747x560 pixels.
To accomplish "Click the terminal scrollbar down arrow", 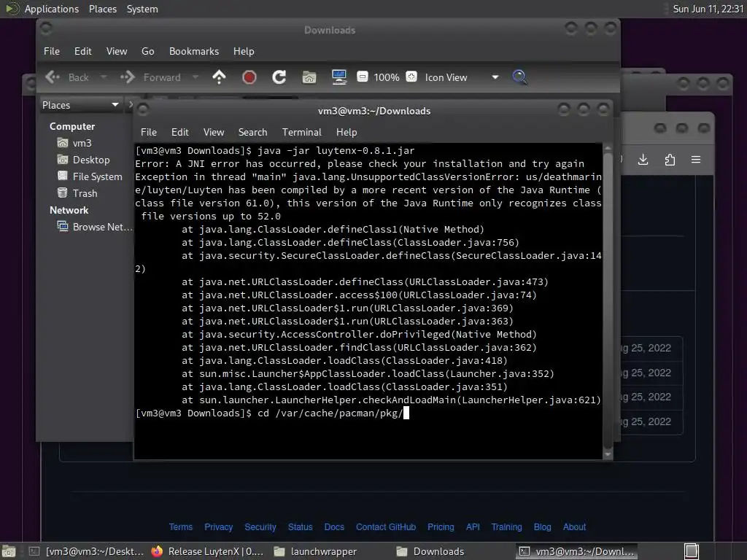I will [608, 454].
